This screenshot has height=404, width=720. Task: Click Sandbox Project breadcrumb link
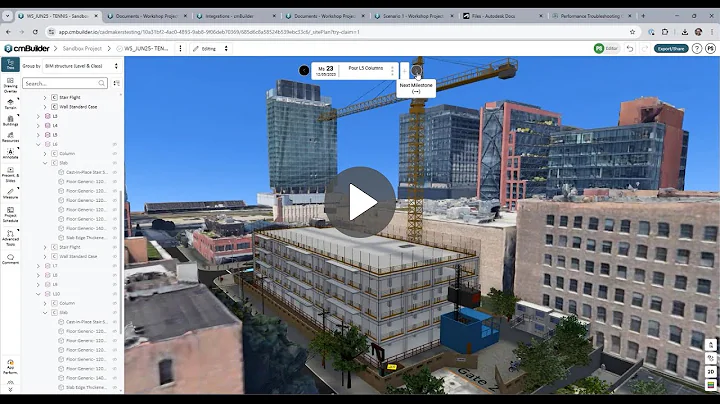pos(82,48)
